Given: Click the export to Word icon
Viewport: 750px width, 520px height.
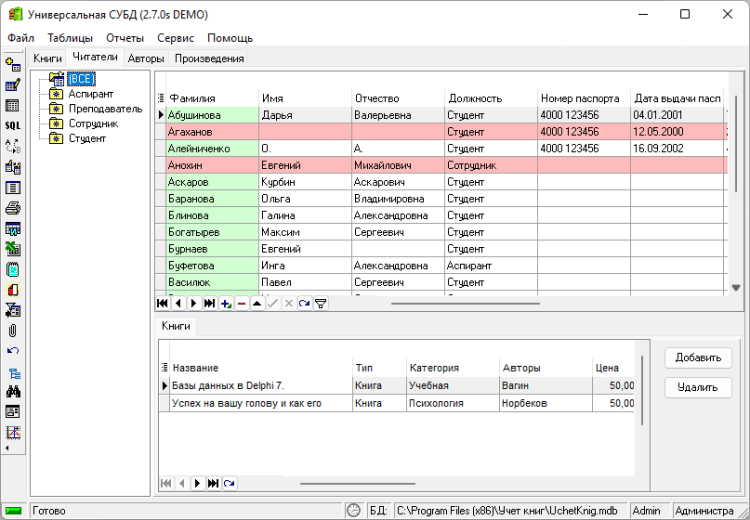Looking at the screenshot, I should click(13, 229).
